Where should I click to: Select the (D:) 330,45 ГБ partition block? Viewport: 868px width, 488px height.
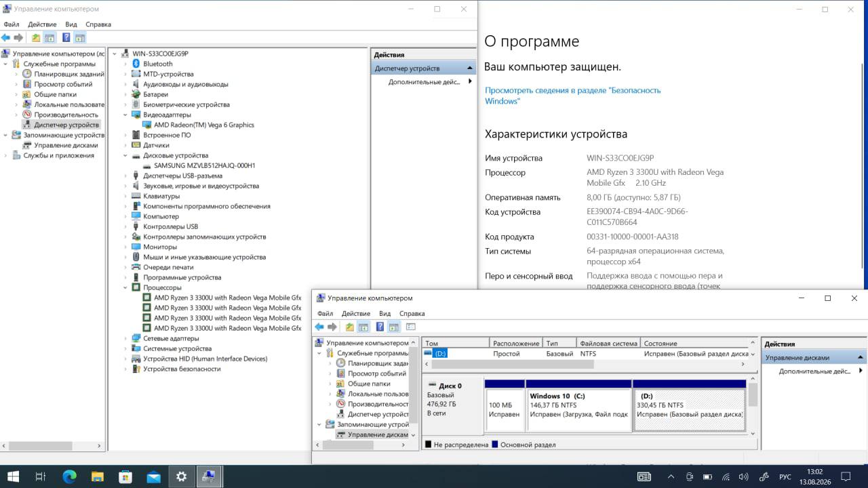pyautogui.click(x=689, y=405)
